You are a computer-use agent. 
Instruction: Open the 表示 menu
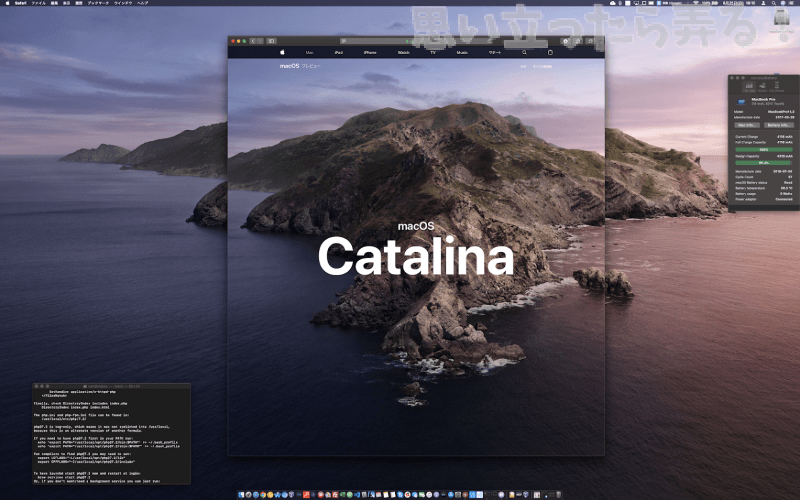tap(66, 3)
